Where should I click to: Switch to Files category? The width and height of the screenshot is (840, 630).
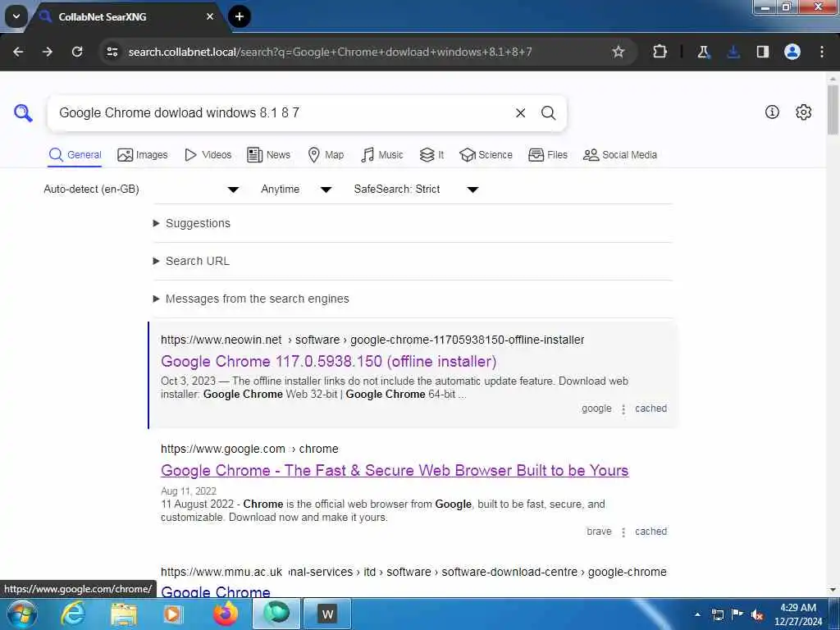pos(547,155)
